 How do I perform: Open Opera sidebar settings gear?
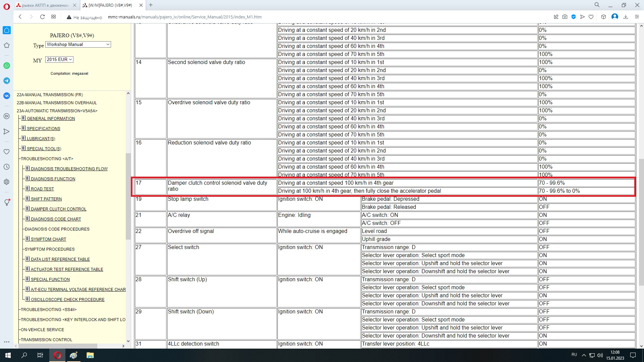click(6, 182)
